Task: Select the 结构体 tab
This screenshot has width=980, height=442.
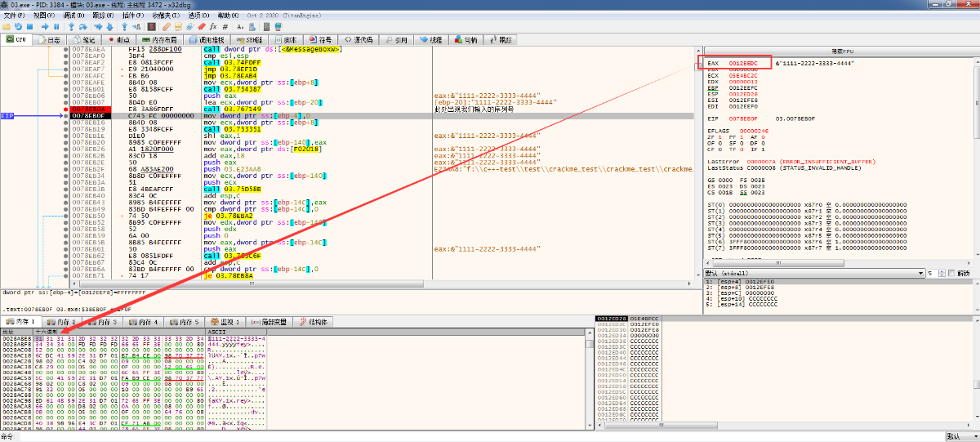Action: coord(312,322)
